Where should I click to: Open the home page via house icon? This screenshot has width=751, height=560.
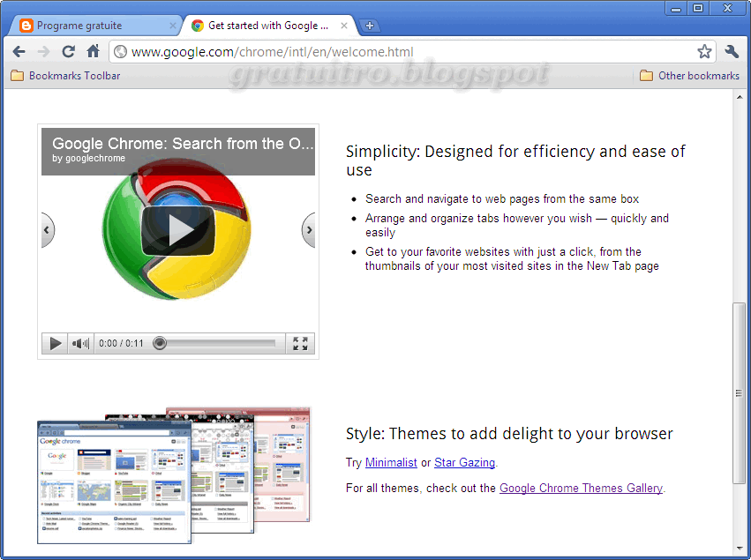coord(94,51)
